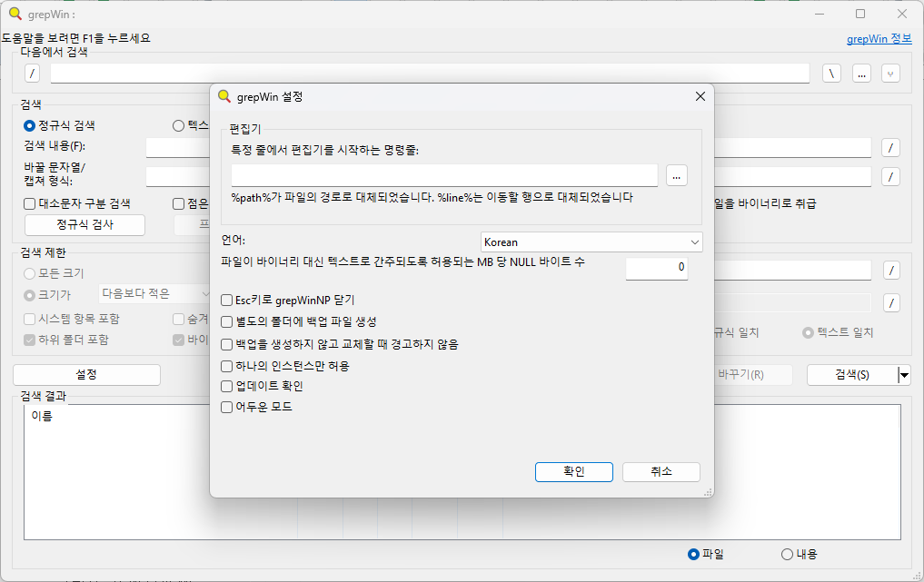Click 이름 column header in results
The width and height of the screenshot is (924, 582).
(x=42, y=416)
